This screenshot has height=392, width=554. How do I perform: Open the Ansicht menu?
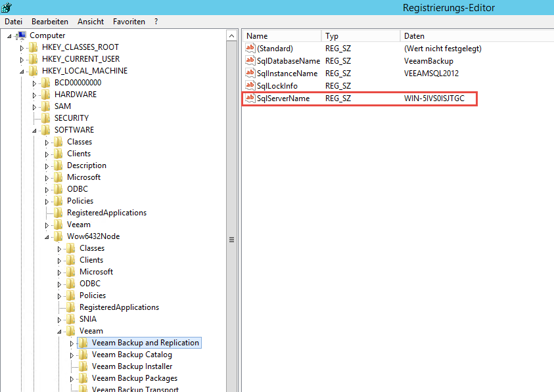click(91, 22)
